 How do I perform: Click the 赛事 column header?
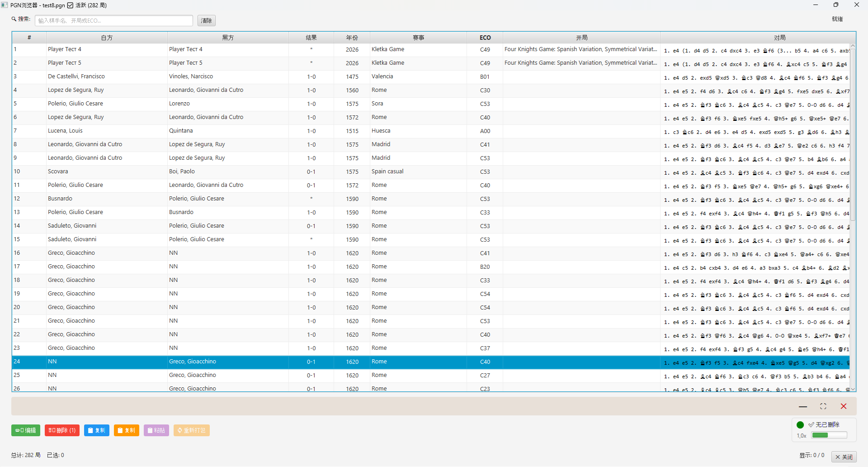pyautogui.click(x=419, y=38)
